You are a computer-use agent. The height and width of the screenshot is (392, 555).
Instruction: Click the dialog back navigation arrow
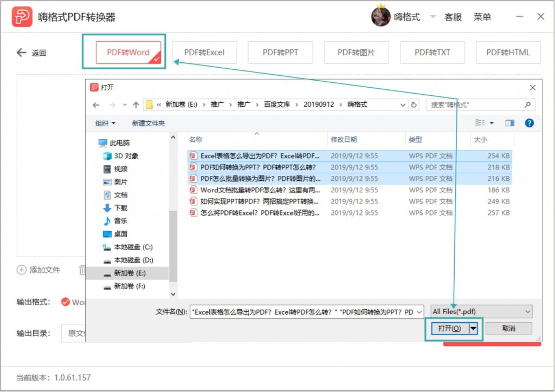pos(96,105)
